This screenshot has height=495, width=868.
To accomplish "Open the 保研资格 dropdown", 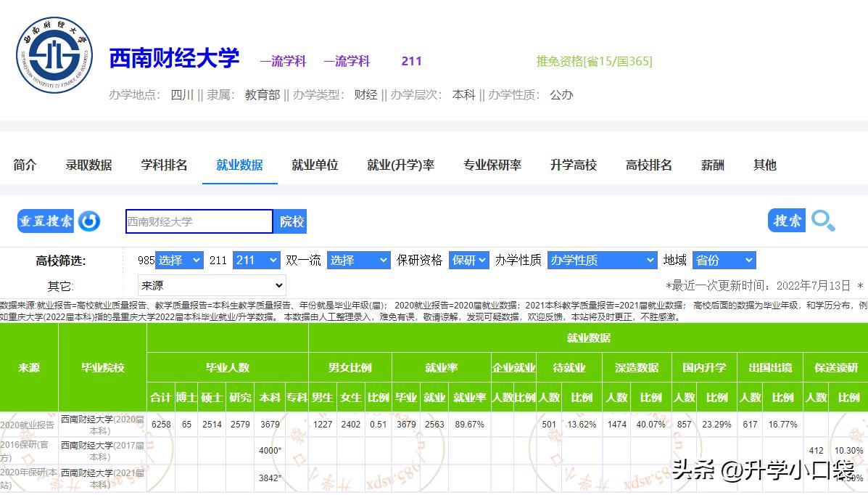I will pos(468,259).
